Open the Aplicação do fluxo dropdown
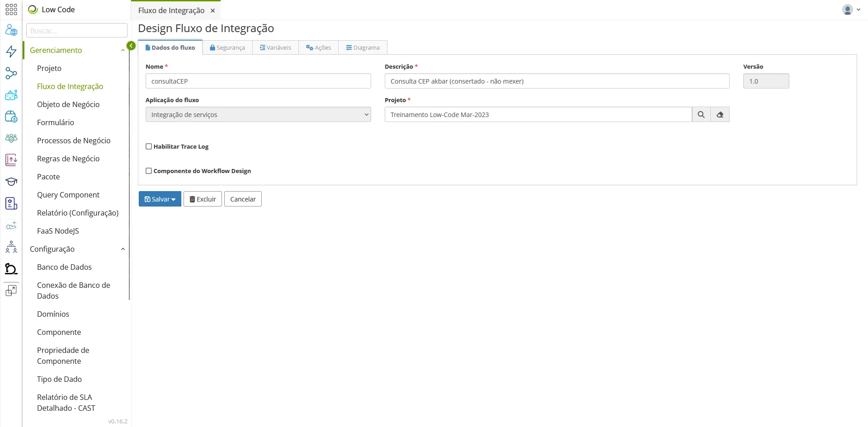The width and height of the screenshot is (868, 427). point(258,115)
